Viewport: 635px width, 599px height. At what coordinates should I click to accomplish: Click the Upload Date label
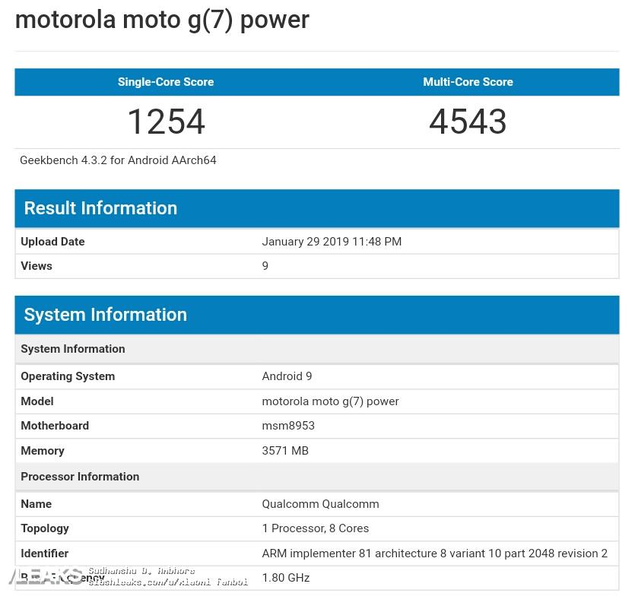(x=53, y=242)
